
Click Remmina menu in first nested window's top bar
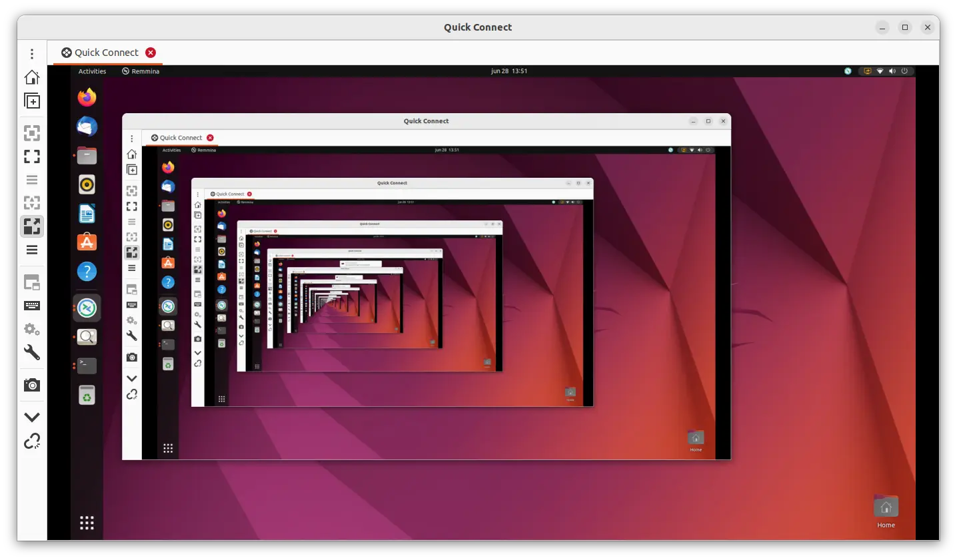click(204, 150)
